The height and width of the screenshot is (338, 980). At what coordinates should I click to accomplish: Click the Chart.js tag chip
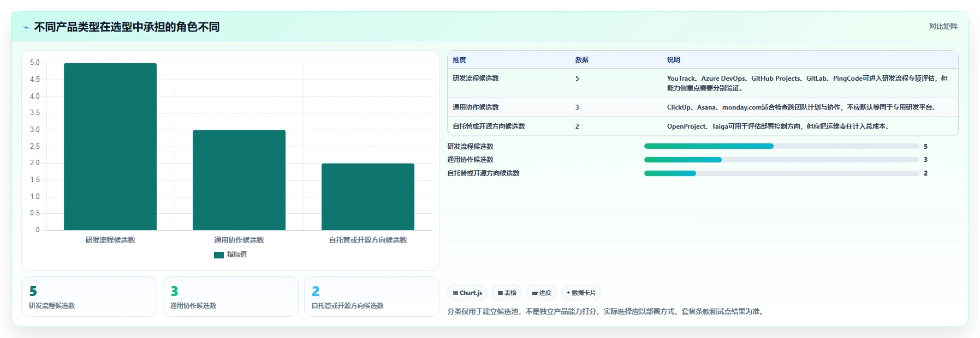(467, 293)
